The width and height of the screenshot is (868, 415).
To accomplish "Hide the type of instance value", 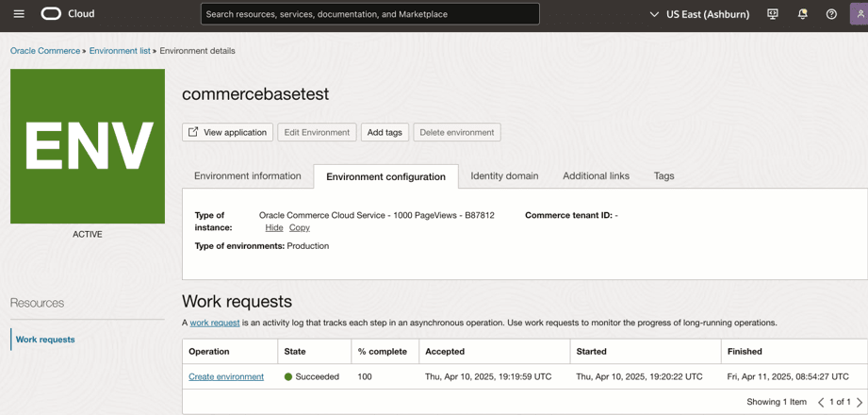I will tap(274, 227).
